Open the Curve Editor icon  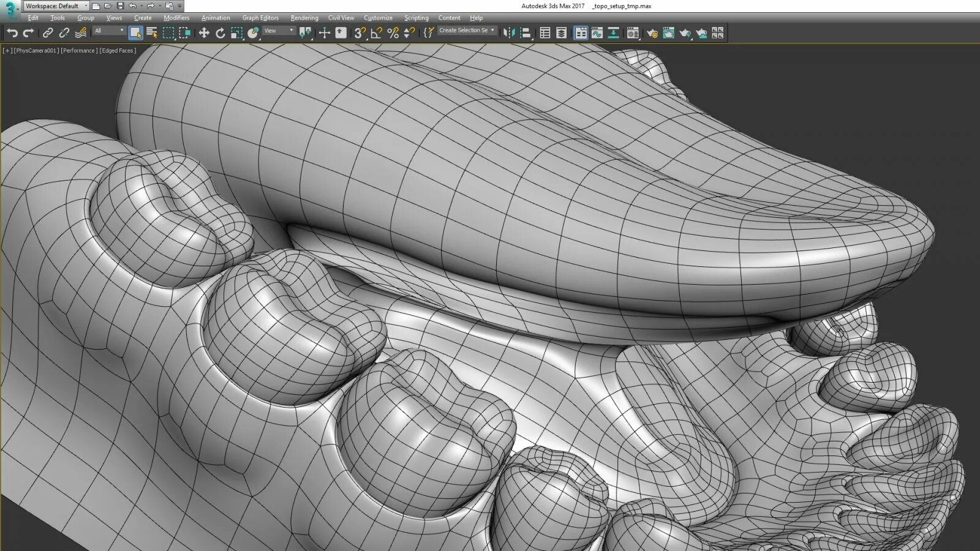597,33
